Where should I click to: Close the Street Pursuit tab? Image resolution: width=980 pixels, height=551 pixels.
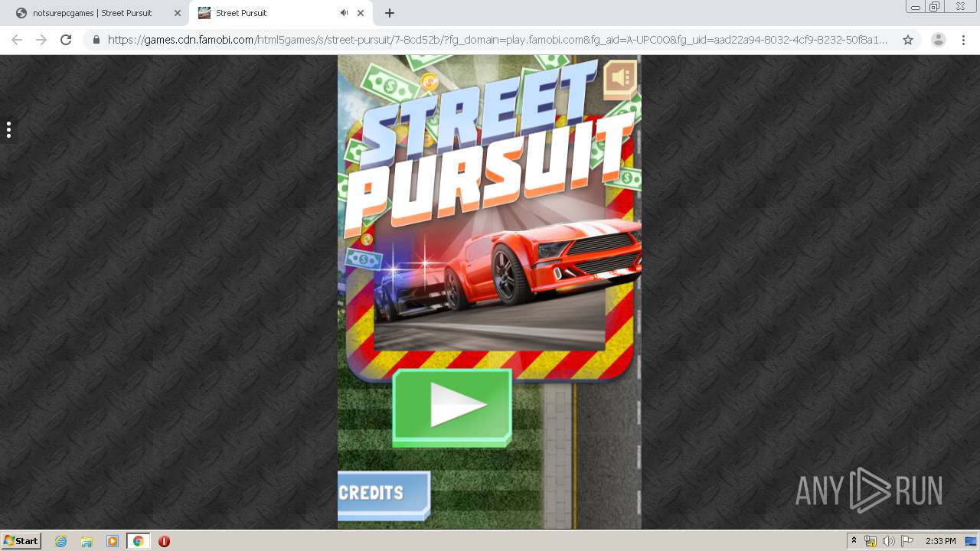pyautogui.click(x=361, y=13)
